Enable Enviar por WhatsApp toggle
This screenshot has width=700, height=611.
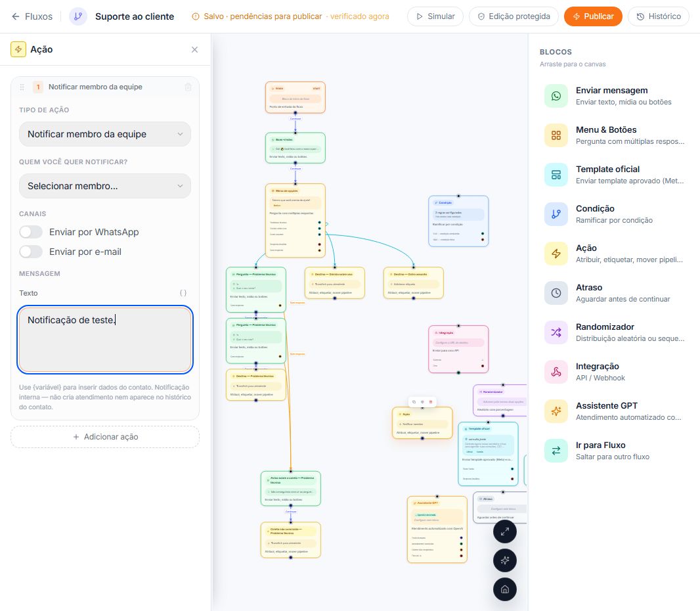pyautogui.click(x=31, y=233)
